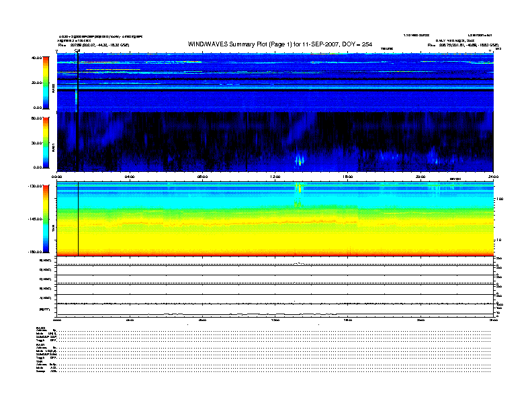Click the 16:00 tick label under the middle spectrogram

pos(348,177)
